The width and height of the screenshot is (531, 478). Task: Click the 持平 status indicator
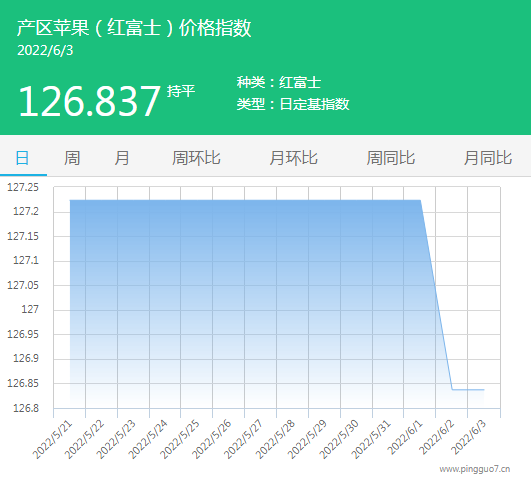pyautogui.click(x=181, y=91)
